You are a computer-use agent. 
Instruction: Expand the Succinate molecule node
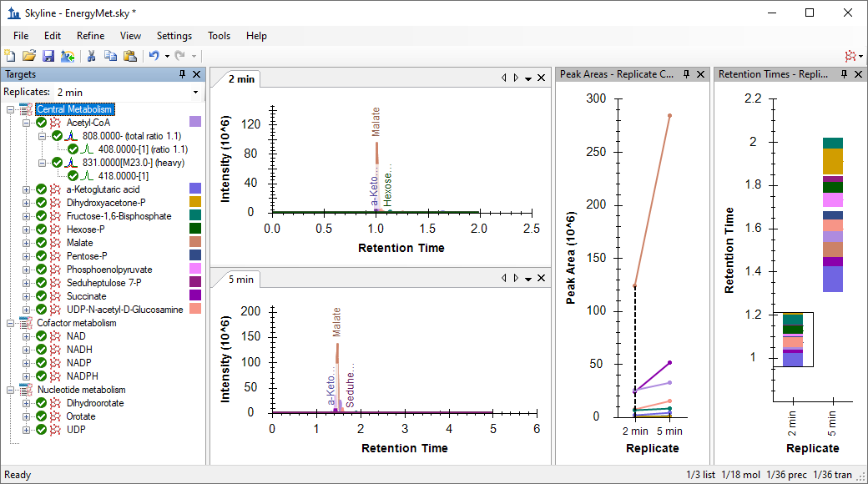26,296
